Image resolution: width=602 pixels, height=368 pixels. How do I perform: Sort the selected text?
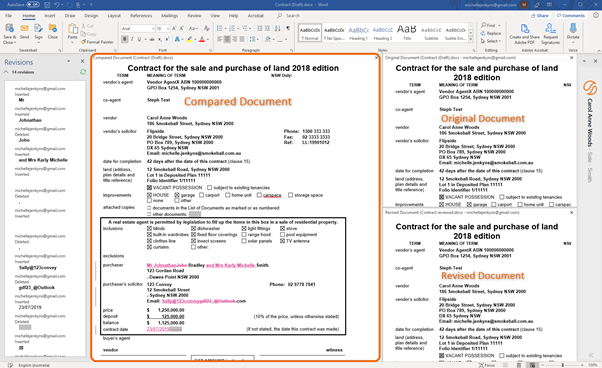(x=278, y=28)
